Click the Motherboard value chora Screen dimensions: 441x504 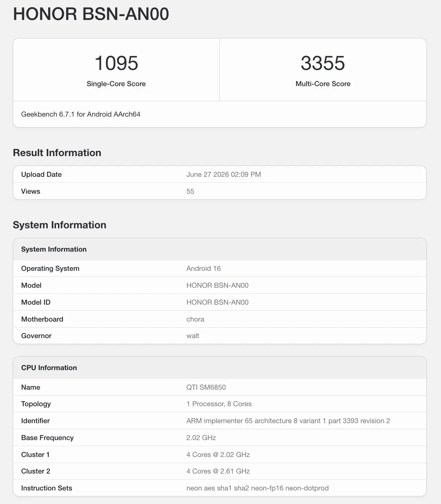pos(195,319)
